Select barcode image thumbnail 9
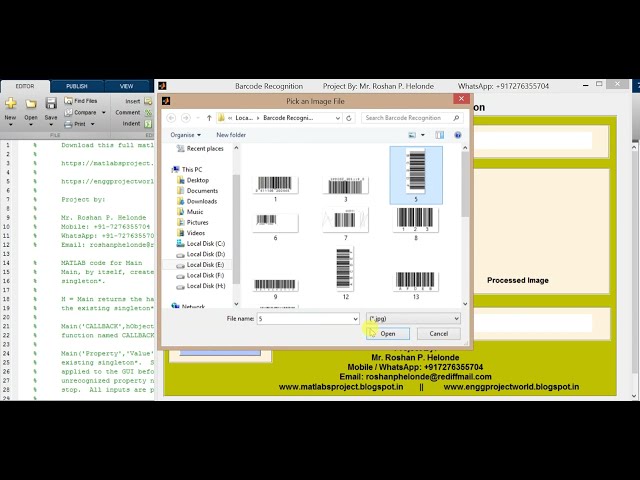Screen dimensions: 640x480 275,284
